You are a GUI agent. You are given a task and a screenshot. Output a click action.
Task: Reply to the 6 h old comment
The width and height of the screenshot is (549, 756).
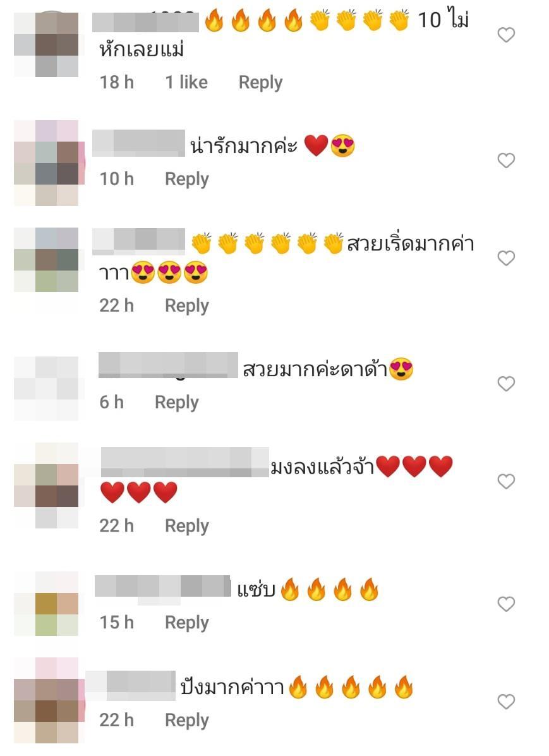pyautogui.click(x=176, y=403)
